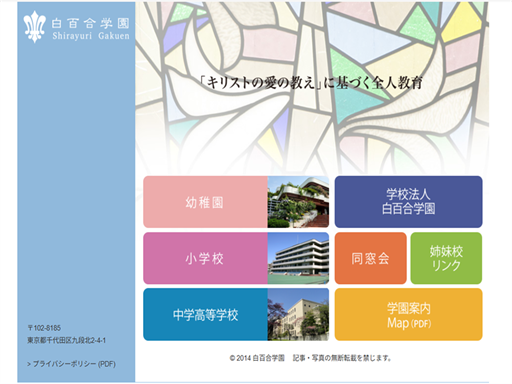
Task: Open the 学校法人 白百合学園 tile
Action: coord(408,202)
